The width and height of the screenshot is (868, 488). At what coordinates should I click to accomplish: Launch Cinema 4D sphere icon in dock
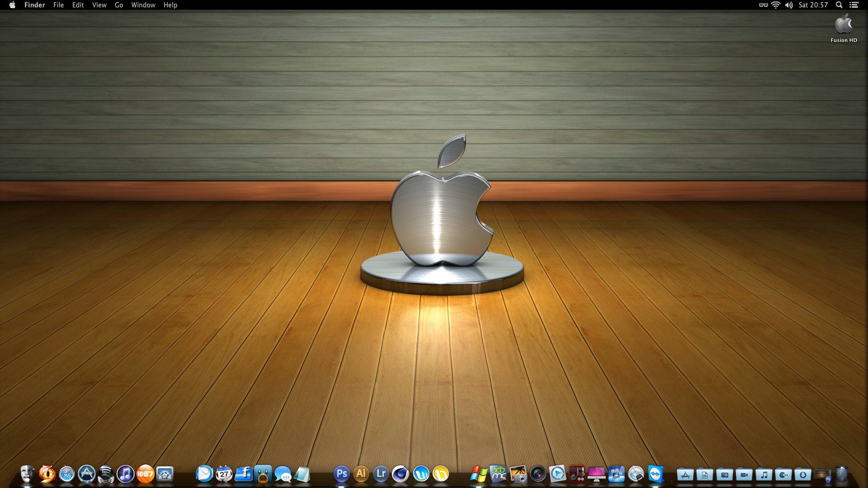tap(401, 474)
